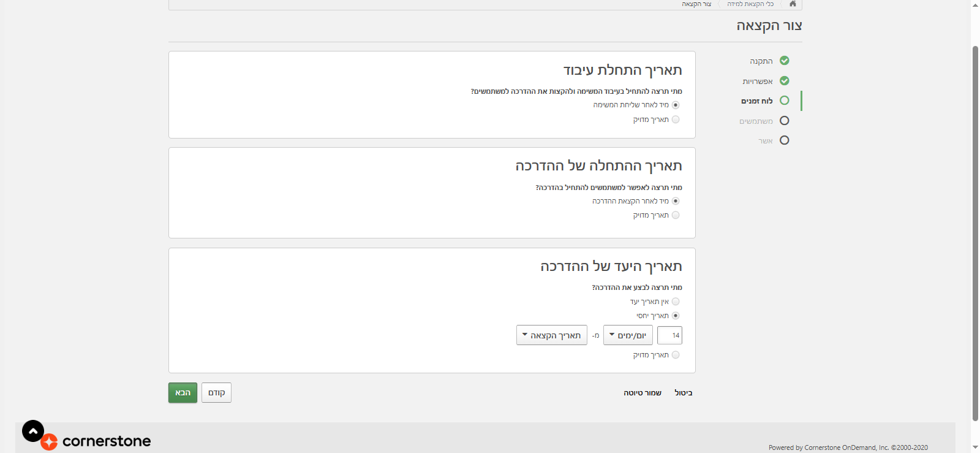This screenshot has height=453, width=980.
Task: Click the שמור טיוטה link
Action: (x=643, y=393)
